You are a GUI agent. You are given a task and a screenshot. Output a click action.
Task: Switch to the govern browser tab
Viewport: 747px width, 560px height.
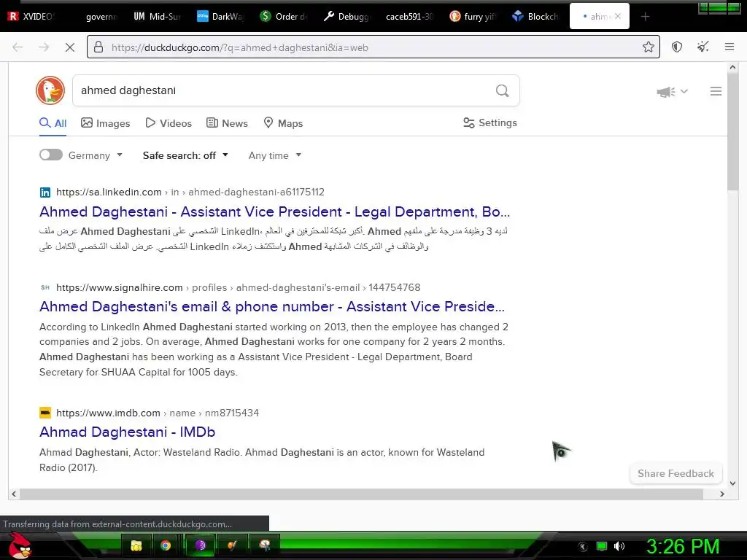101,17
